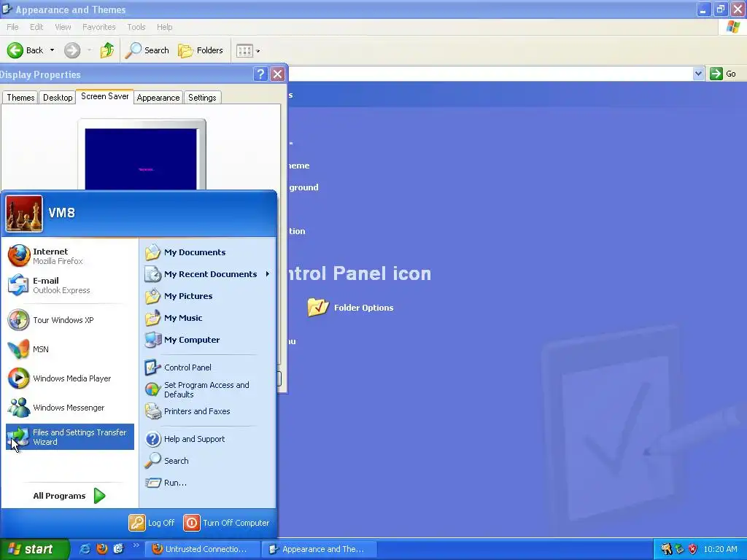
Task: Launch Outlook Express E-mail entry
Action: 69,285
